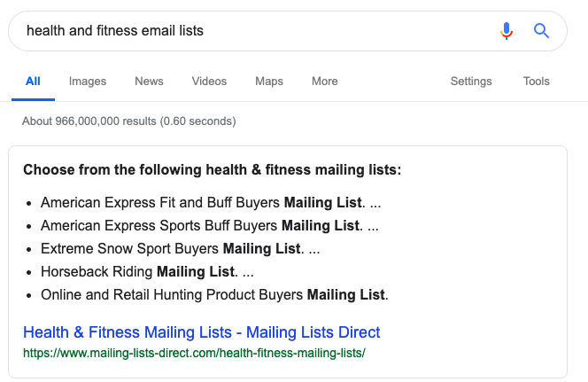
Task: Expand the More search categories dropdown
Action: click(325, 82)
